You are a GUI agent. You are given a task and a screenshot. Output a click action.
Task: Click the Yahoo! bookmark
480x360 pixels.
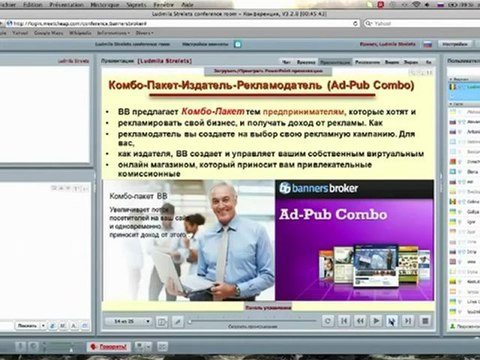coord(20,33)
